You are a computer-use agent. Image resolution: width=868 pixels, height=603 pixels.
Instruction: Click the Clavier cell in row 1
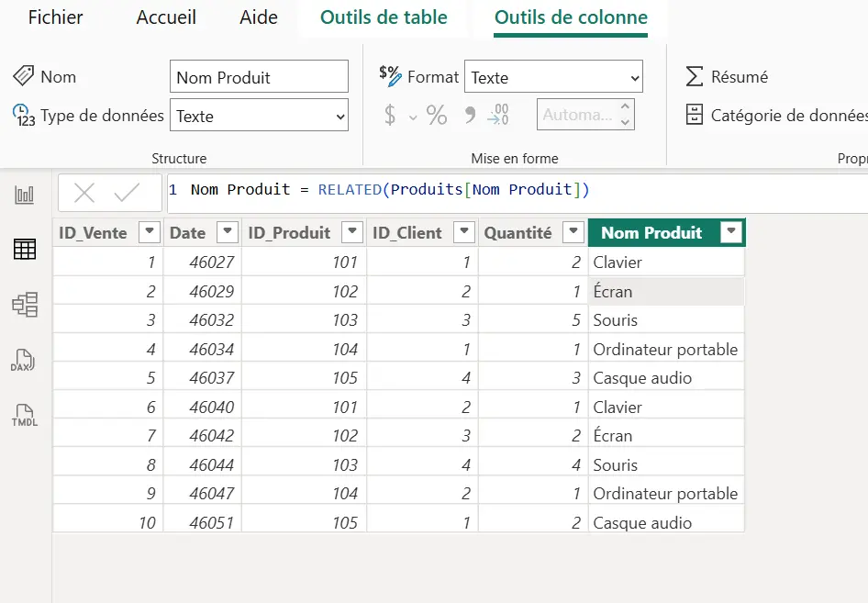pyautogui.click(x=666, y=262)
